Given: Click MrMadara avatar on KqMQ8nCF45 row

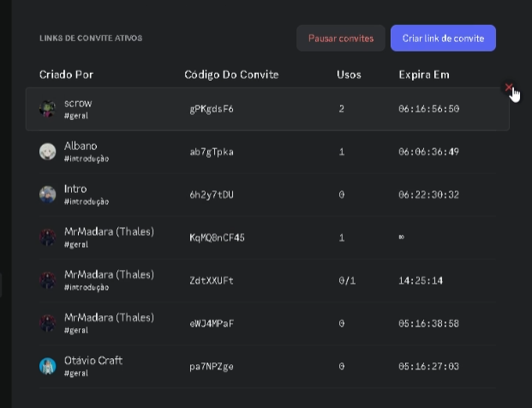Looking at the screenshot, I should [x=47, y=237].
